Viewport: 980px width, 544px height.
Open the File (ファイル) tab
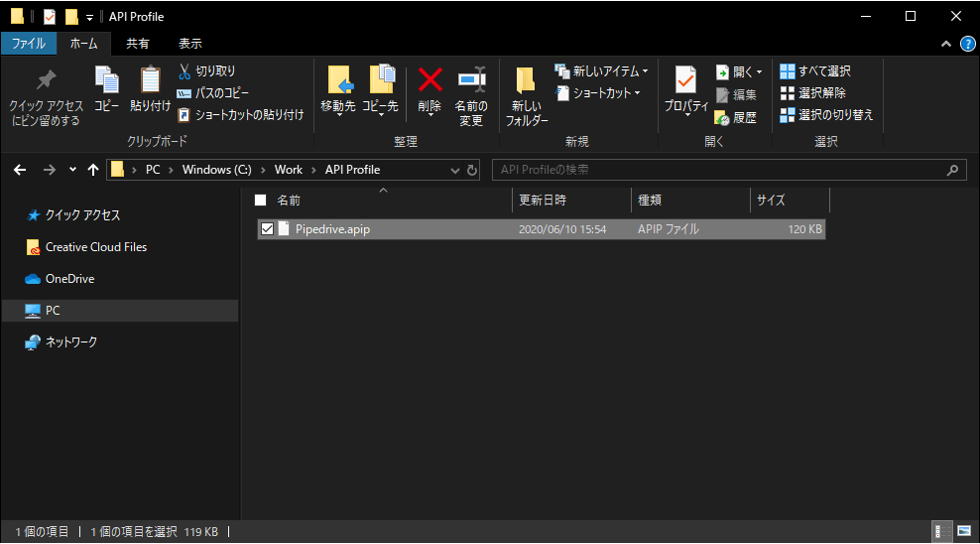pyautogui.click(x=29, y=43)
